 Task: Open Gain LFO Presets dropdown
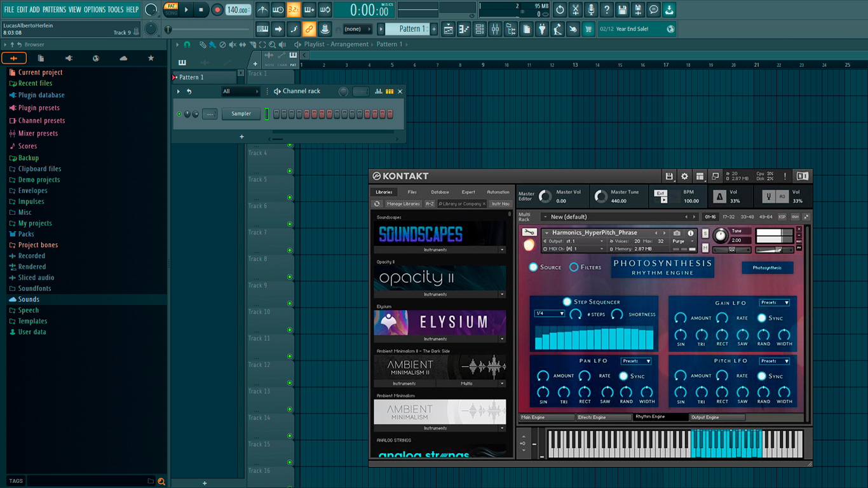(x=775, y=303)
